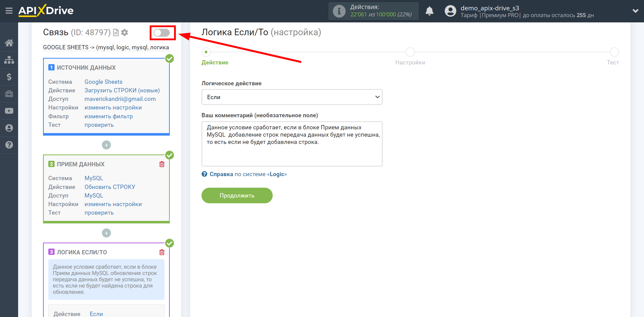
Task: Delete the Логика Если/То block
Action: point(162,252)
